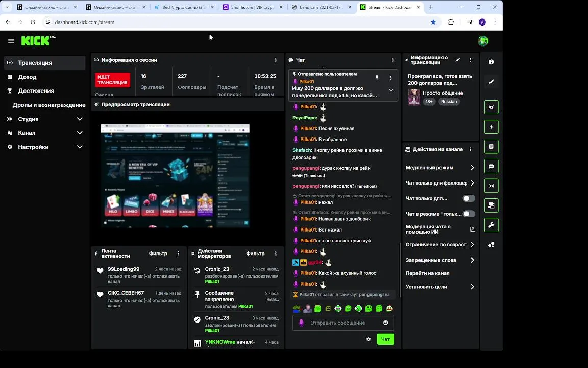
Task: Click the Russian language tag
Action: tap(449, 102)
